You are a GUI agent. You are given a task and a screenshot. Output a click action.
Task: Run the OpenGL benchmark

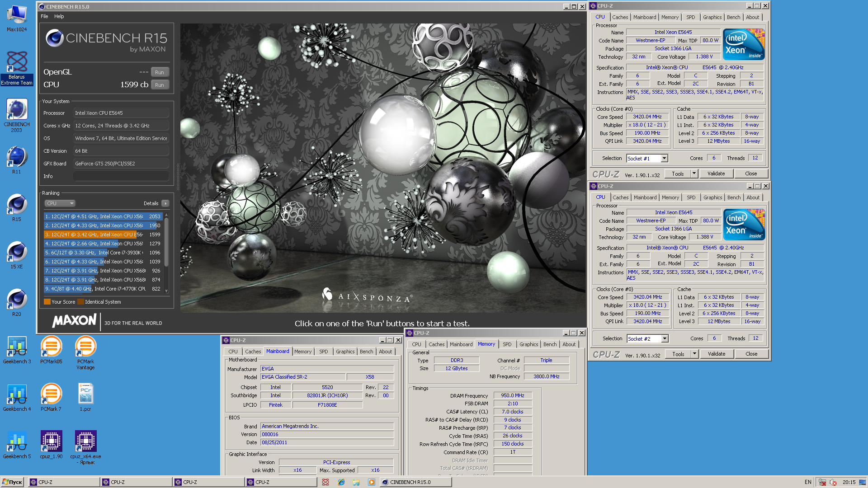pyautogui.click(x=160, y=72)
